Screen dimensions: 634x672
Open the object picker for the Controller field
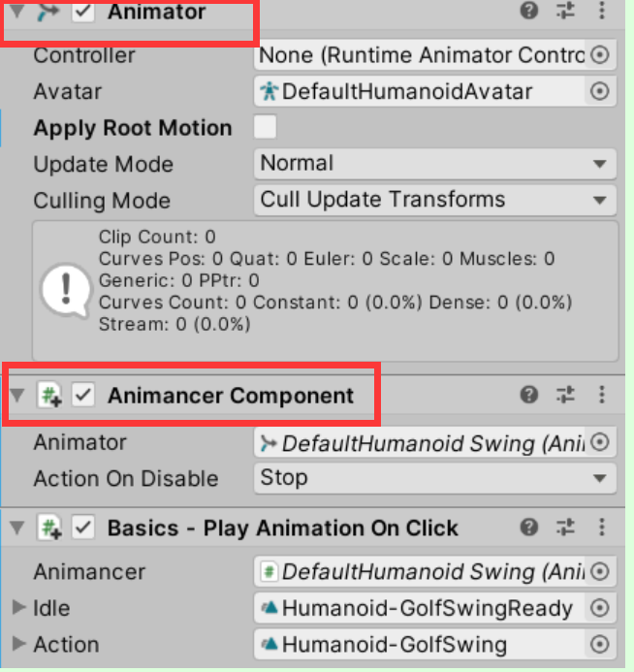pyautogui.click(x=600, y=55)
